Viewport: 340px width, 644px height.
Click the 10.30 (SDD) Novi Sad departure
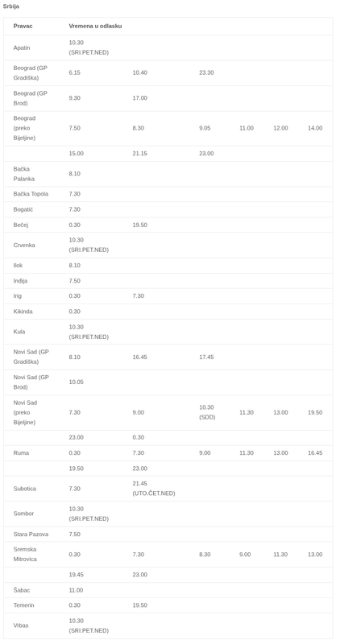[x=207, y=412]
